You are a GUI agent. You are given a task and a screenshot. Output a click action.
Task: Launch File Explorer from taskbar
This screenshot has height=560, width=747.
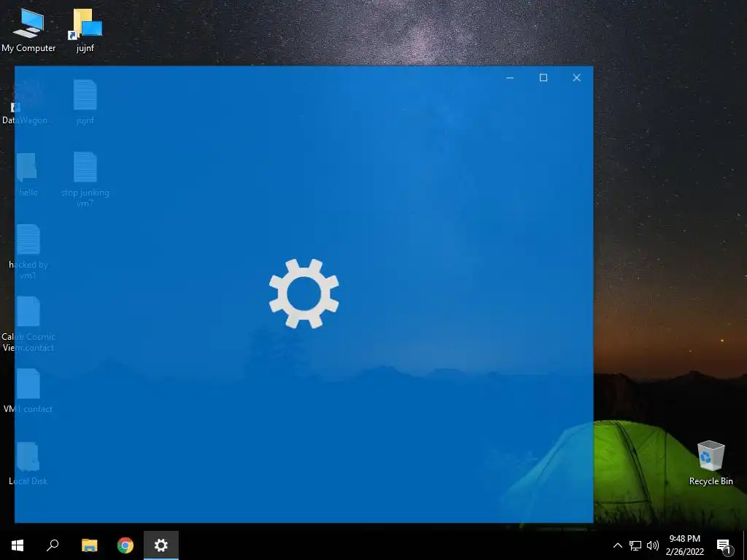[89, 545]
